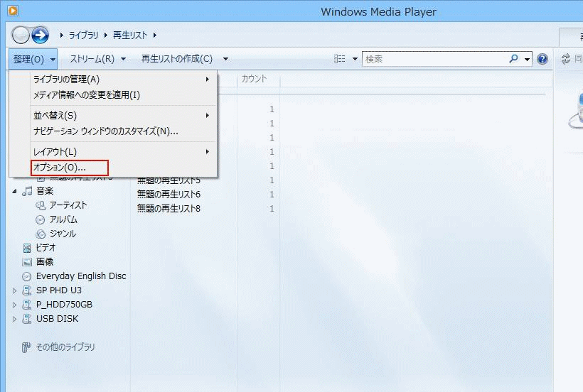
Task: Open the ストリーム(R) dropdown
Action: 98,59
